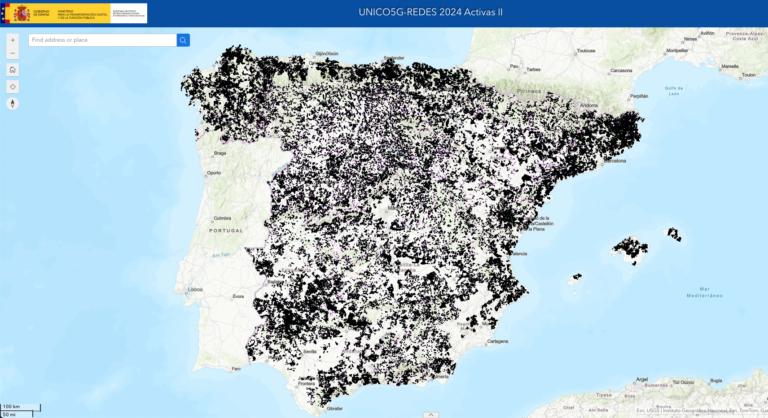
Task: Zoom out with the minus button
Action: tap(13, 53)
